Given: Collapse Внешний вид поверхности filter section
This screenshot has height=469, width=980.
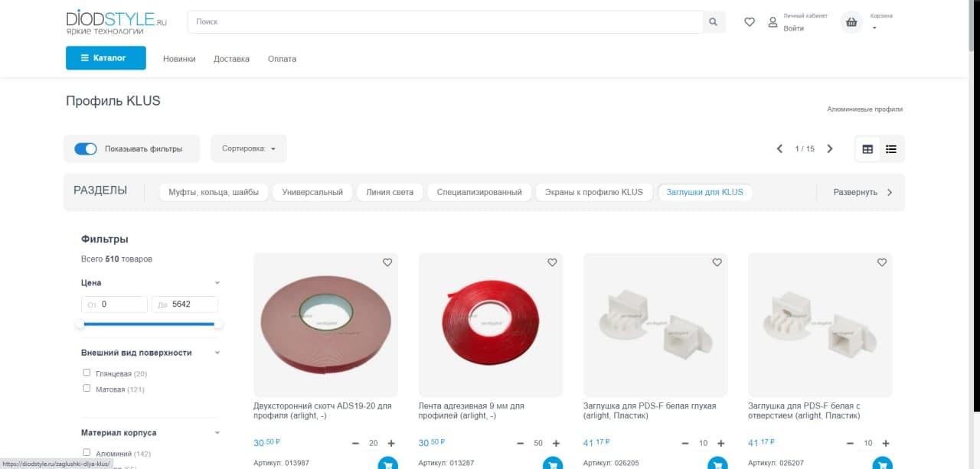Looking at the screenshot, I should tap(217, 353).
